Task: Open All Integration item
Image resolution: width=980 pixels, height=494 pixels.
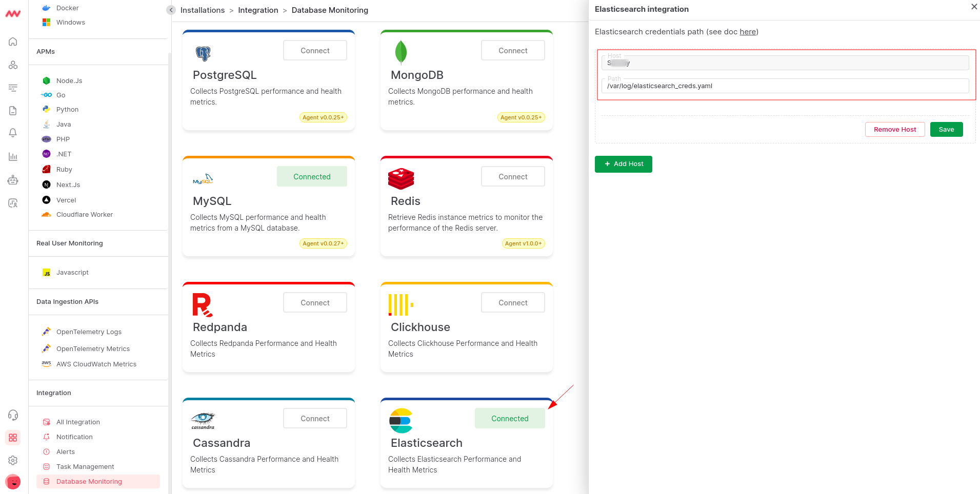Action: tap(78, 422)
